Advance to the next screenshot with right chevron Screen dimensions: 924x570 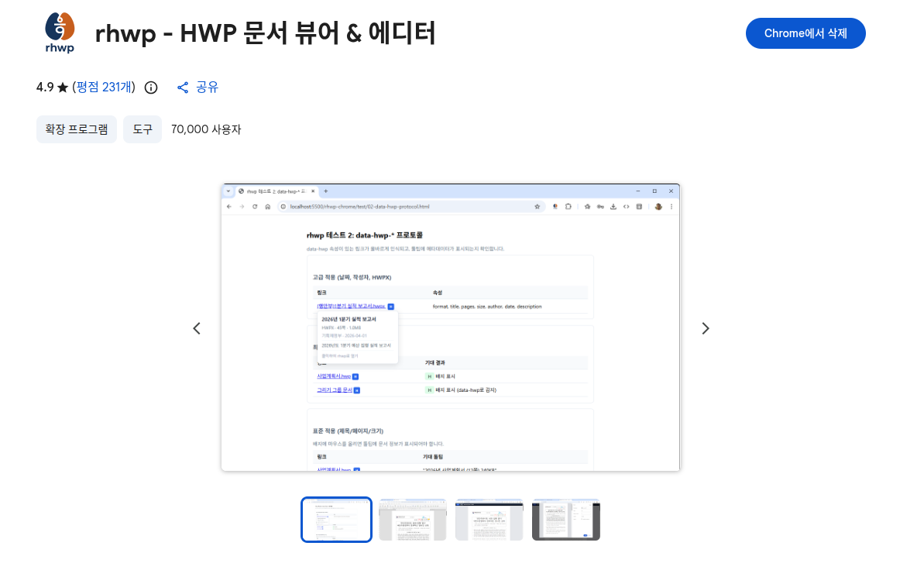[705, 328]
